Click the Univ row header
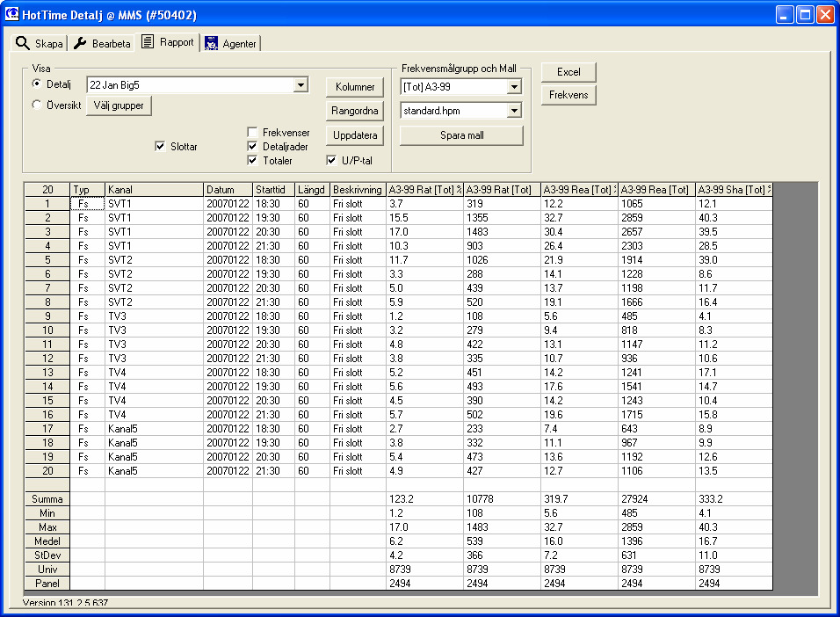Screen dimensions: 840x617 pyautogui.click(x=47, y=570)
